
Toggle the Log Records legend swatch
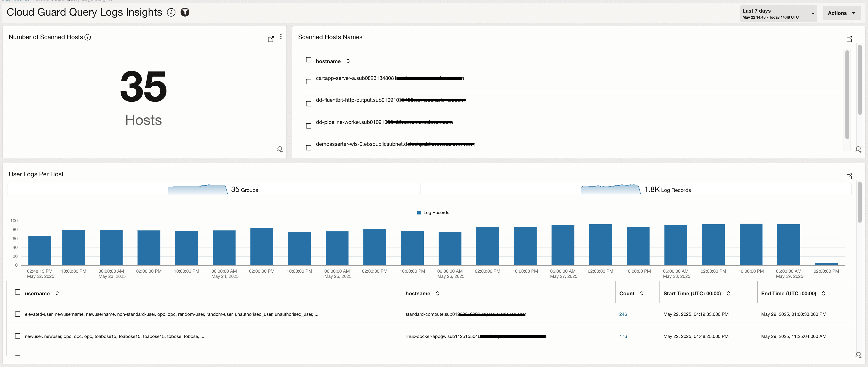[x=419, y=213]
